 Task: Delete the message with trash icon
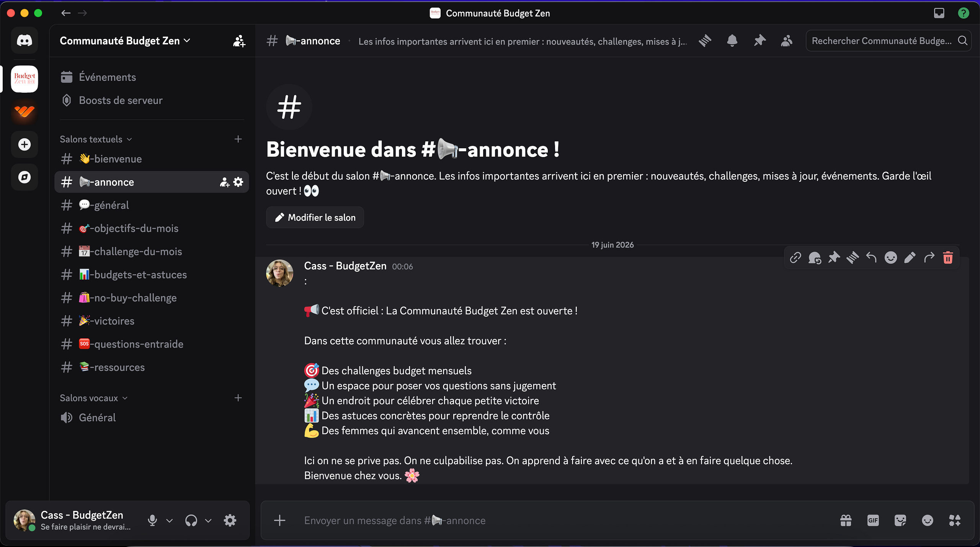click(948, 258)
